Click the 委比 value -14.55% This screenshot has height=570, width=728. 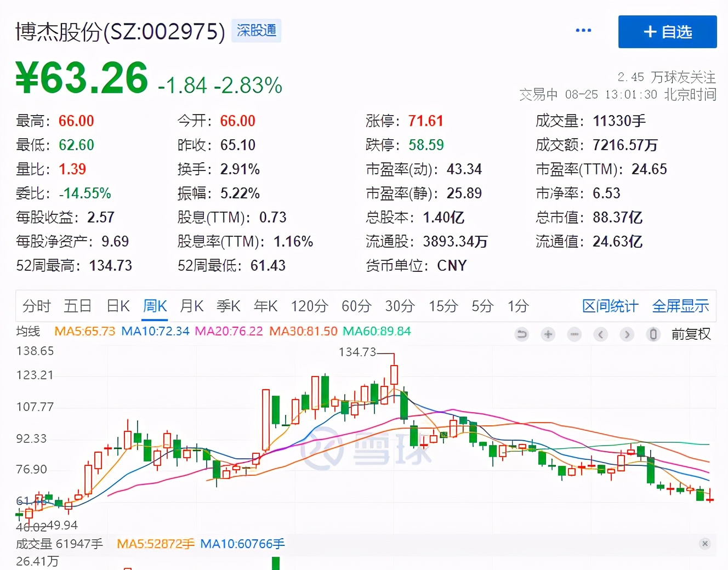coord(85,193)
